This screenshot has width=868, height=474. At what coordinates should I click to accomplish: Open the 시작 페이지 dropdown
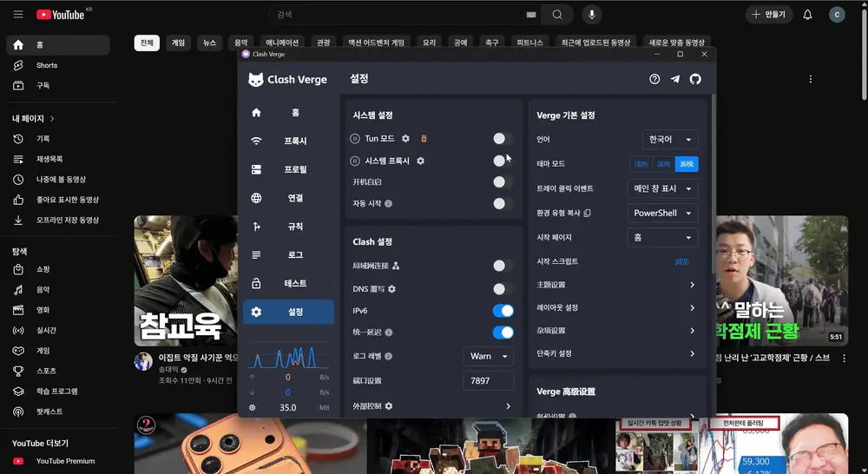pyautogui.click(x=662, y=238)
